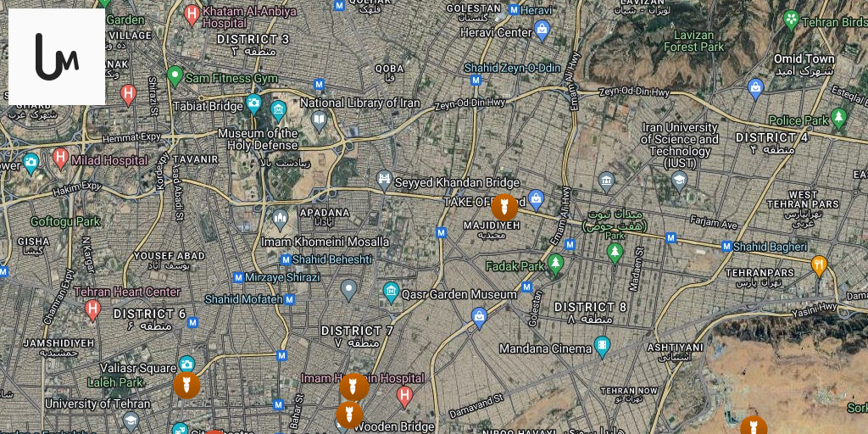Open the Milad Hospital marker icon
The height and width of the screenshot is (434, 868).
pyautogui.click(x=60, y=158)
